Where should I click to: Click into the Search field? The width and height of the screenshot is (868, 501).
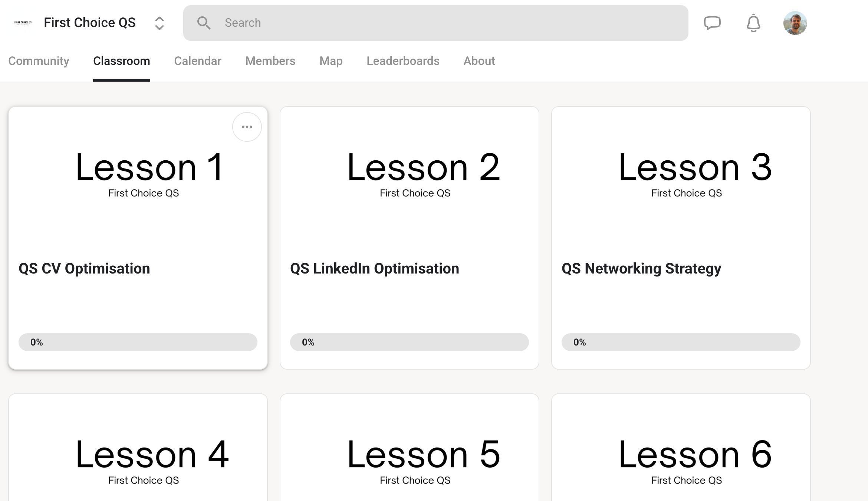[435, 23]
